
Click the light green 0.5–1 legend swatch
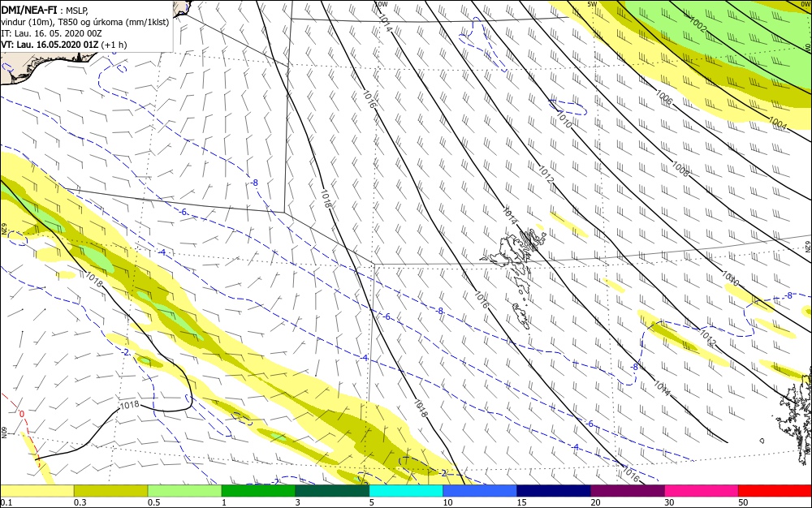click(185, 491)
